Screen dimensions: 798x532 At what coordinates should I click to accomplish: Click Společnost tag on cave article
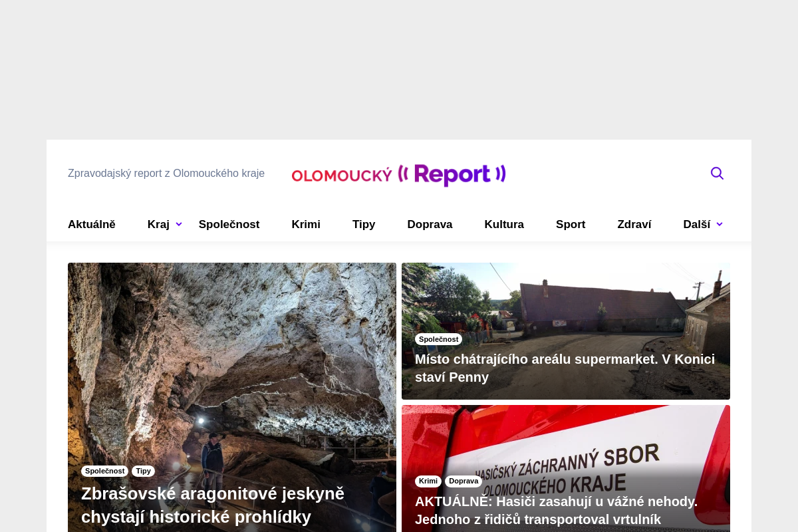[104, 471]
